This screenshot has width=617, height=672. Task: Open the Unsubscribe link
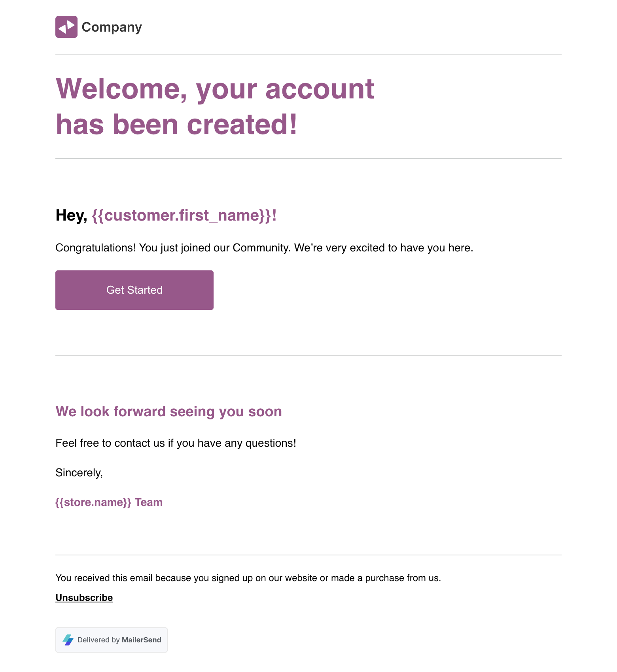pos(84,598)
